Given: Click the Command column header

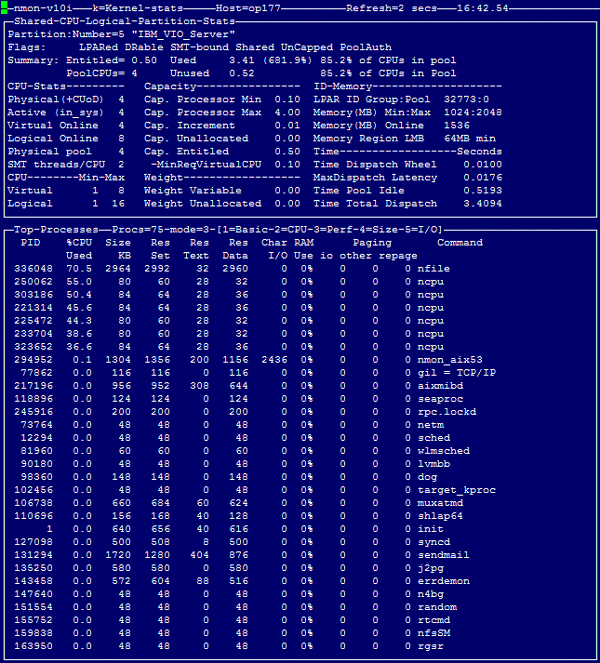Looking at the screenshot, I should [459, 243].
